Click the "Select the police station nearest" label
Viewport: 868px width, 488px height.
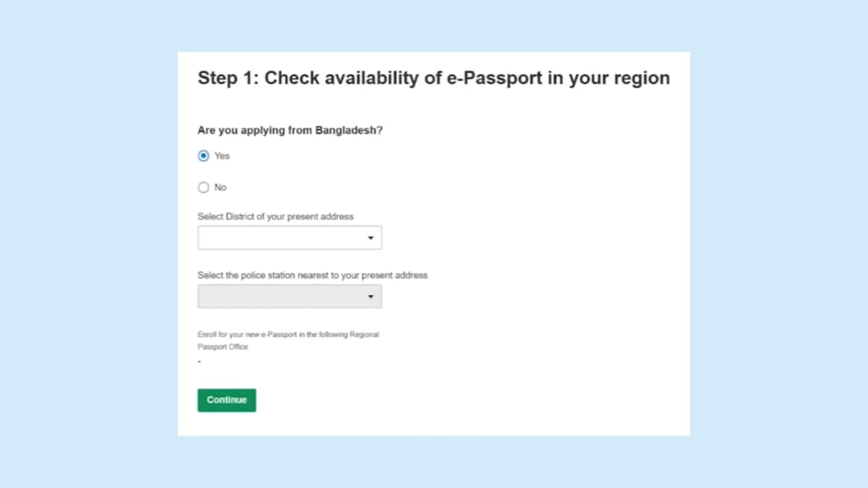(312, 275)
